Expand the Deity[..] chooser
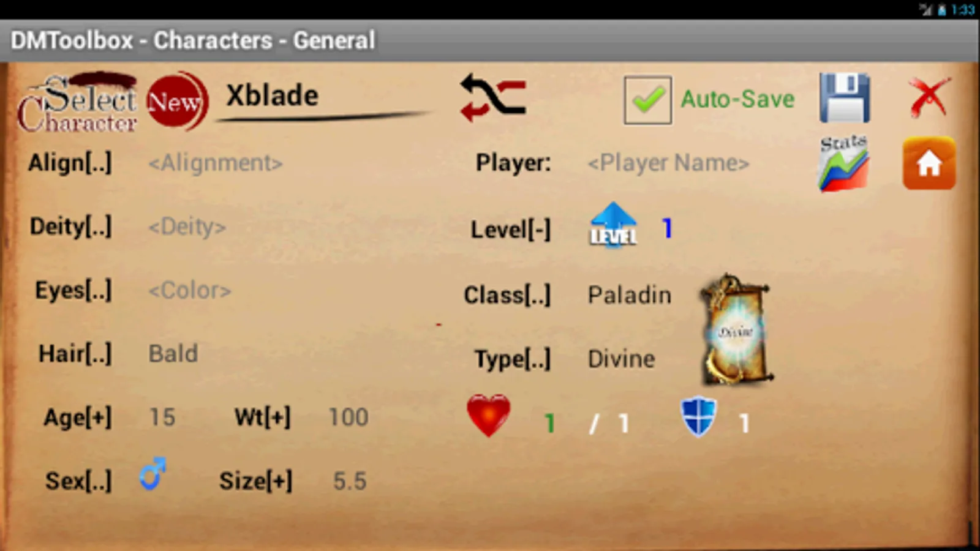980x551 pixels. point(71,227)
